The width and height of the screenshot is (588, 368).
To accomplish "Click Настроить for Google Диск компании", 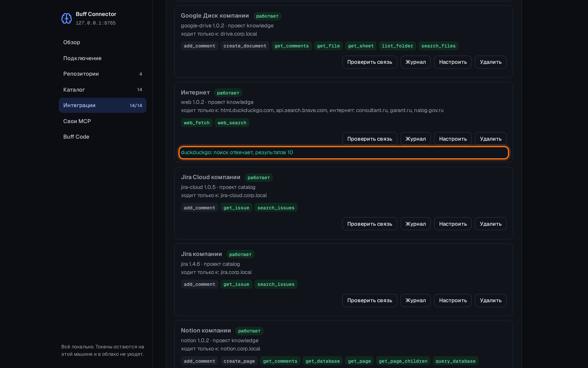I will [x=453, y=62].
